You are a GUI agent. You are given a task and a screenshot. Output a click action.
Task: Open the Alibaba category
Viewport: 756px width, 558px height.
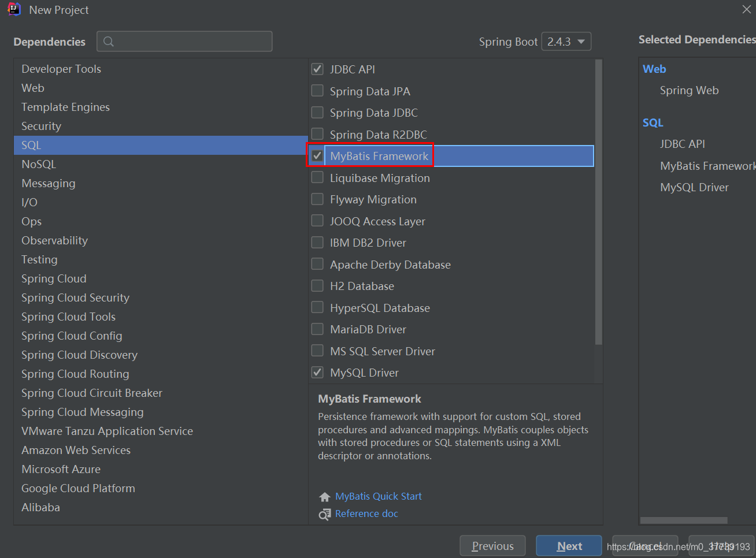point(161,507)
